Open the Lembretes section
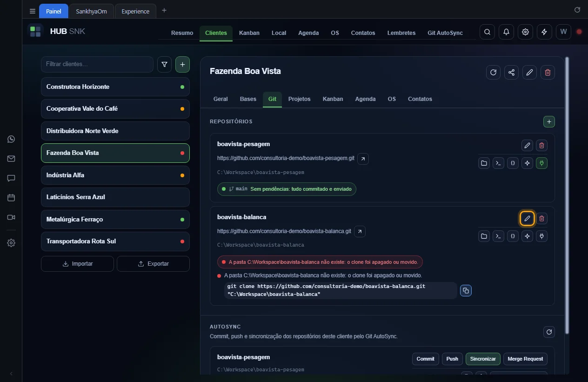The width and height of the screenshot is (588, 382). point(401,33)
